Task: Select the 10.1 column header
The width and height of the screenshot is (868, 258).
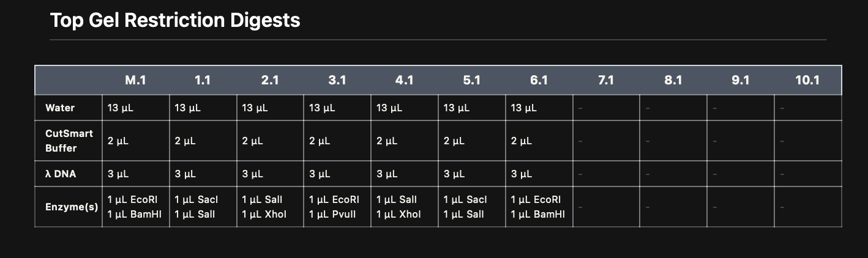Action: coord(807,80)
